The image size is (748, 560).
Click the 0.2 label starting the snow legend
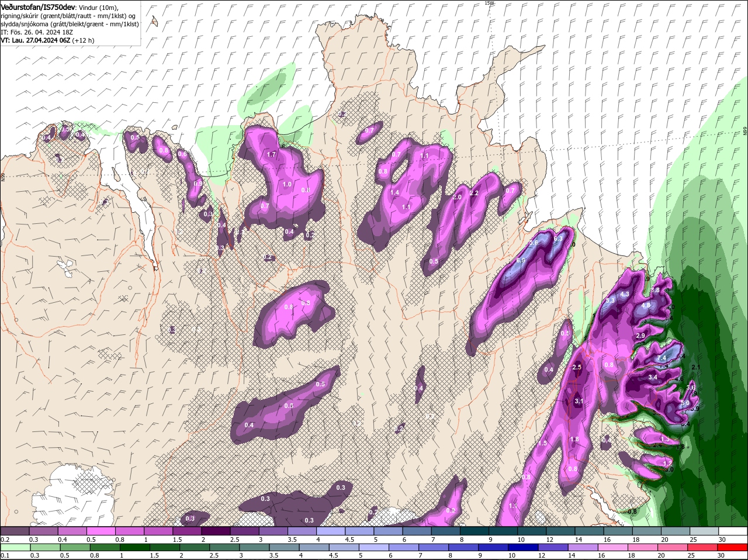5,539
